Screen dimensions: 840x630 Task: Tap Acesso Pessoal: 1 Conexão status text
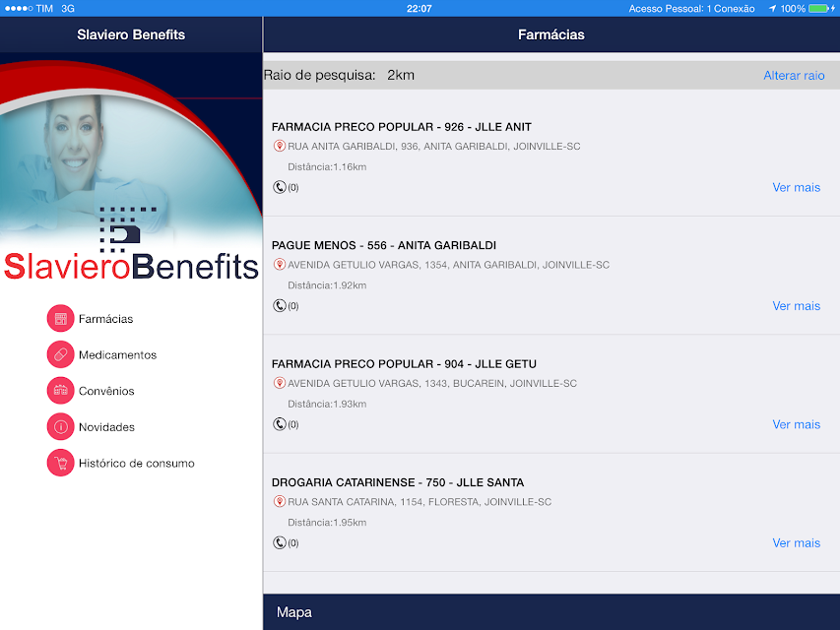(x=691, y=9)
